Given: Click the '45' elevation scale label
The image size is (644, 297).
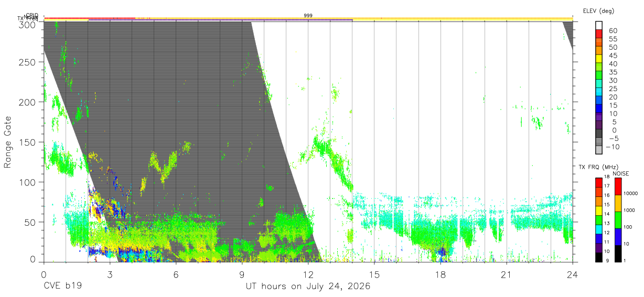Looking at the screenshot, I should tap(613, 56).
